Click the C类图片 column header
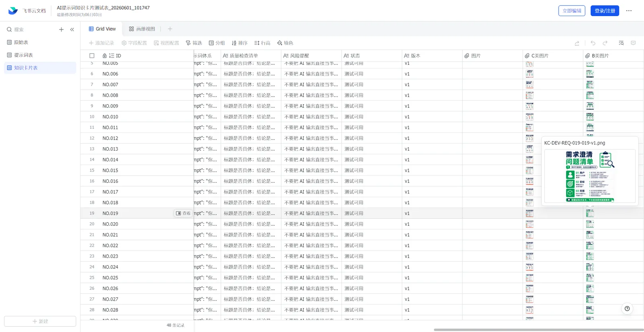This screenshot has width=644, height=332. [x=553, y=56]
